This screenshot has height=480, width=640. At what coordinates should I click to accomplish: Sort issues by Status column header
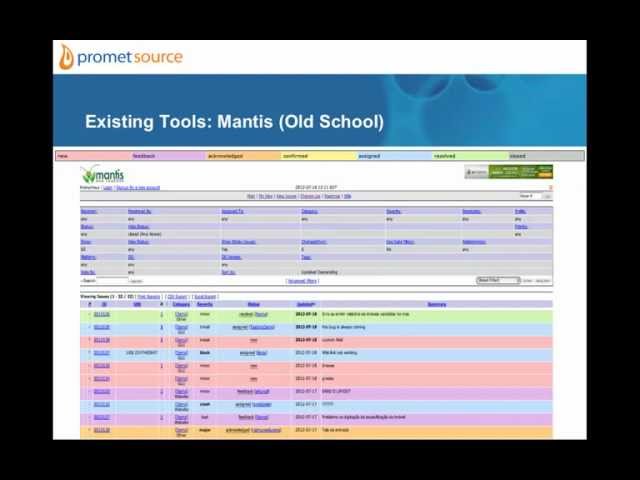click(x=253, y=304)
